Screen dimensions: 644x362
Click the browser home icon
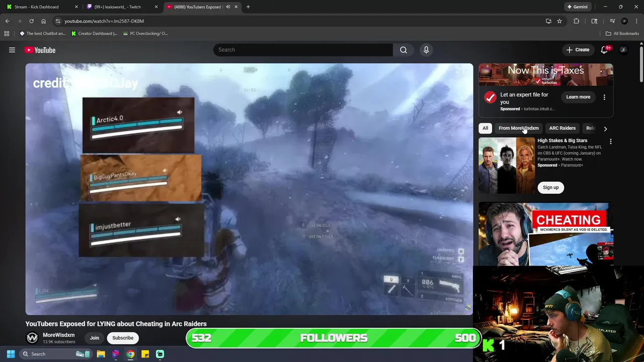click(43, 21)
